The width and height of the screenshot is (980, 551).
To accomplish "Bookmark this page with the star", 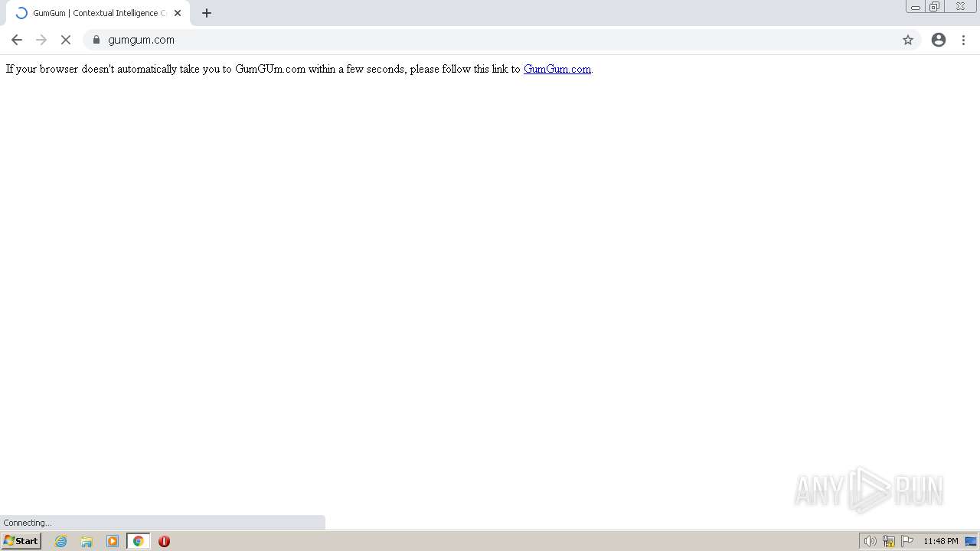I will 908,40.
